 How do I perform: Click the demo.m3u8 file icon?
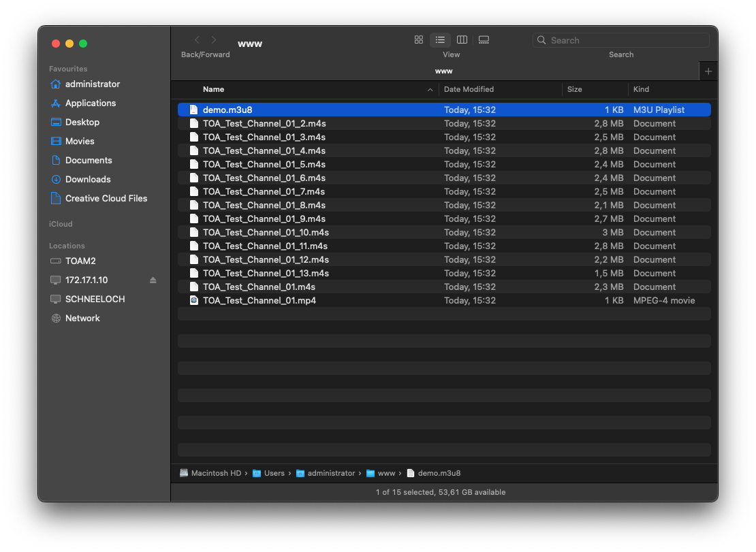tap(194, 110)
